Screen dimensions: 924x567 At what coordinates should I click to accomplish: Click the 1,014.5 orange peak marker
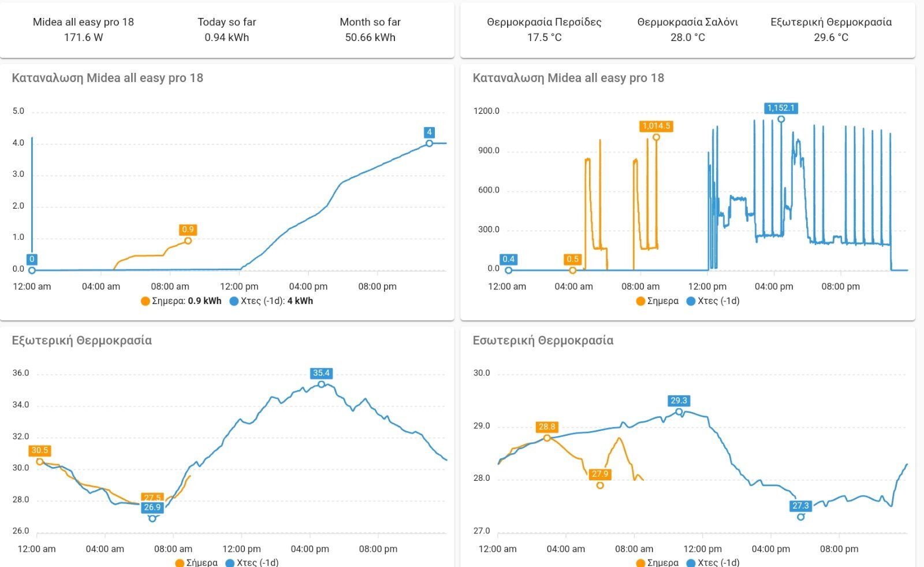(656, 137)
